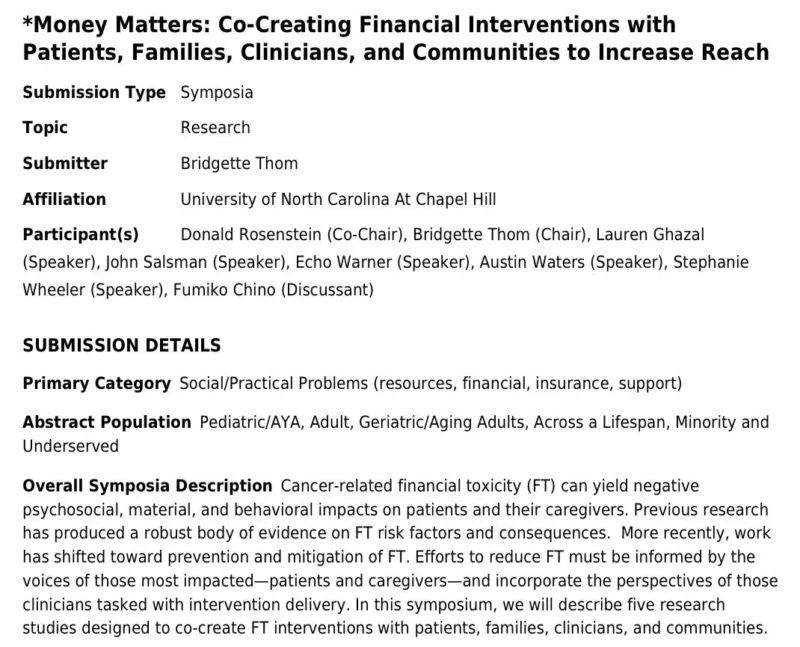Click the "Money Matters" symposium title
Image resolution: width=800 pixels, height=647 pixels.
click(x=395, y=37)
